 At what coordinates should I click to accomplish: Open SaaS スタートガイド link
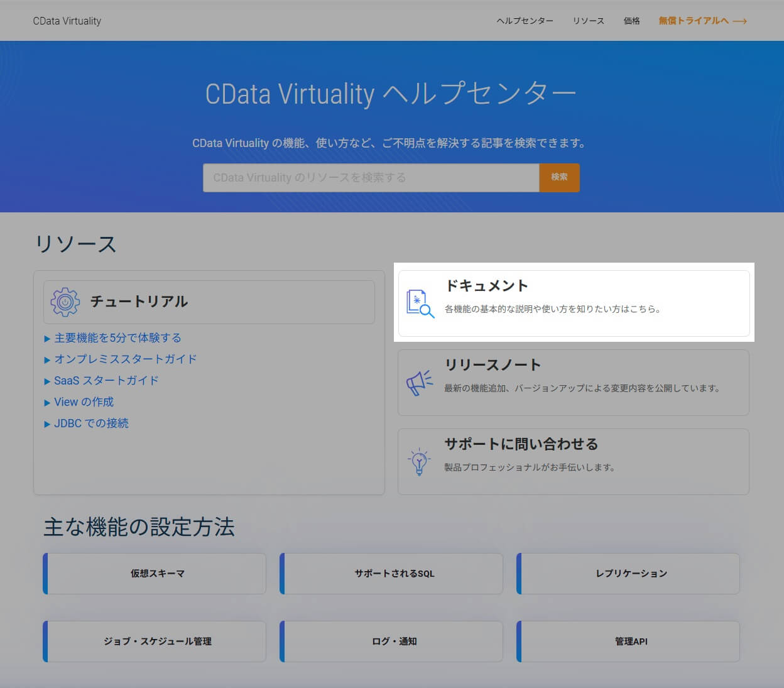[106, 381]
